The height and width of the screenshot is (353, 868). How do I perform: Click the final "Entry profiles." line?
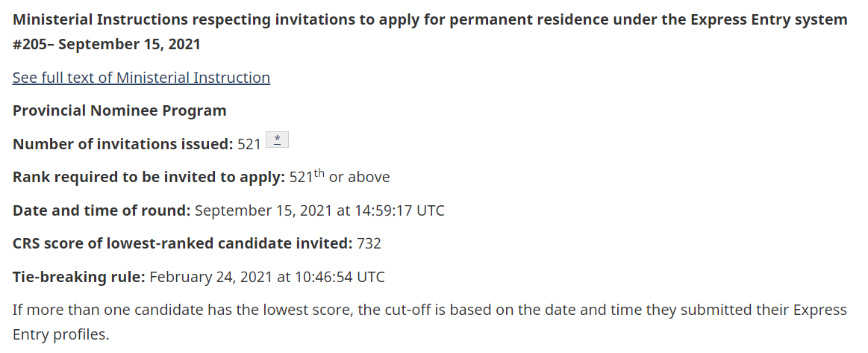click(x=60, y=334)
